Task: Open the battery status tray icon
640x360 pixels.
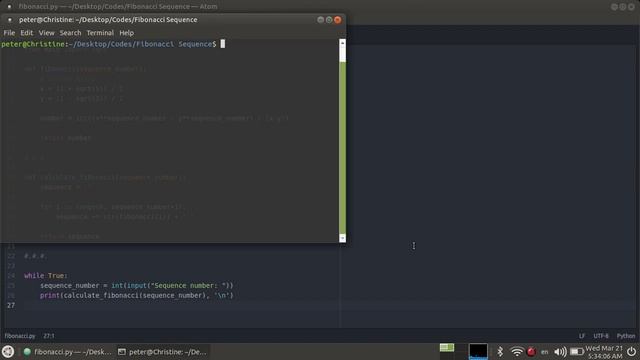Action: (576, 351)
